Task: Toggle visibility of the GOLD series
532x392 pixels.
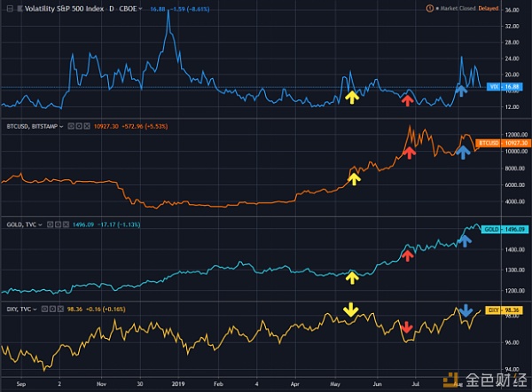Action: pos(50,224)
